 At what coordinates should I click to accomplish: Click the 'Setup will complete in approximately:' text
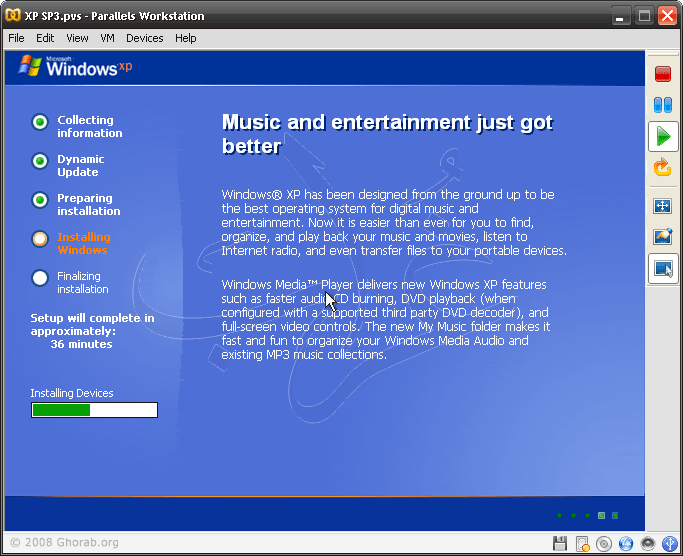coord(92,325)
